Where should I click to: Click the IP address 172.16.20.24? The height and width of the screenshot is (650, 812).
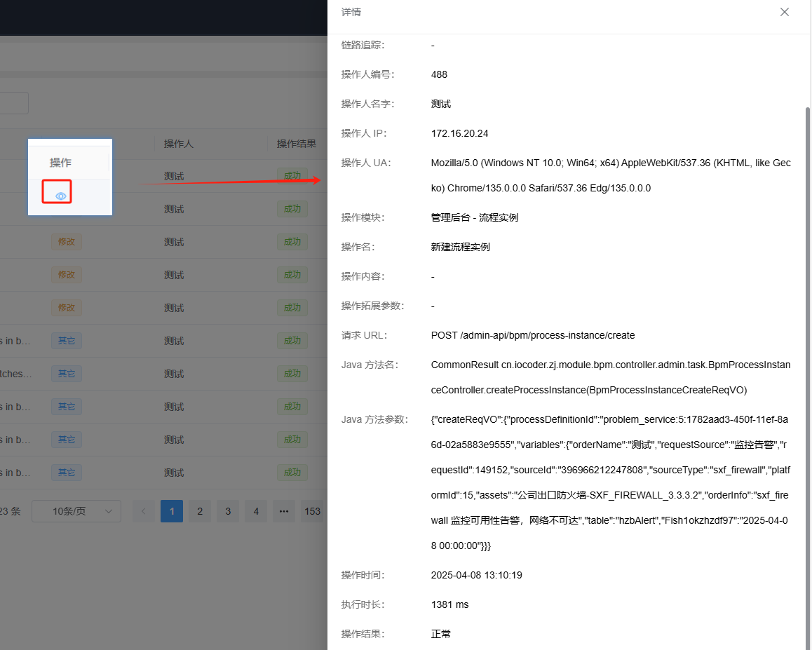click(460, 134)
